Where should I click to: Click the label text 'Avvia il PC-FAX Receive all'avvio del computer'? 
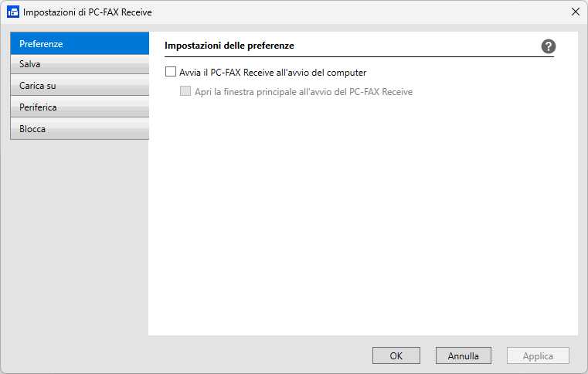click(x=273, y=73)
